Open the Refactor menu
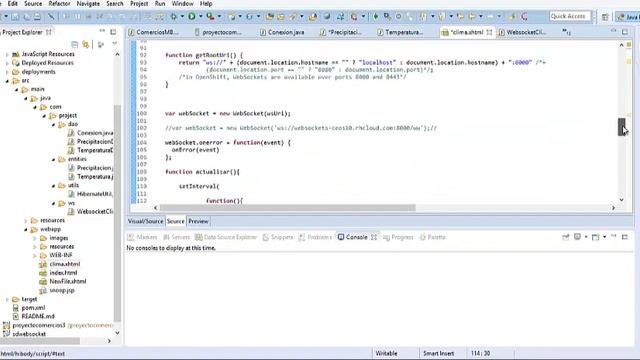The width and height of the screenshot is (640, 360). click(x=60, y=4)
